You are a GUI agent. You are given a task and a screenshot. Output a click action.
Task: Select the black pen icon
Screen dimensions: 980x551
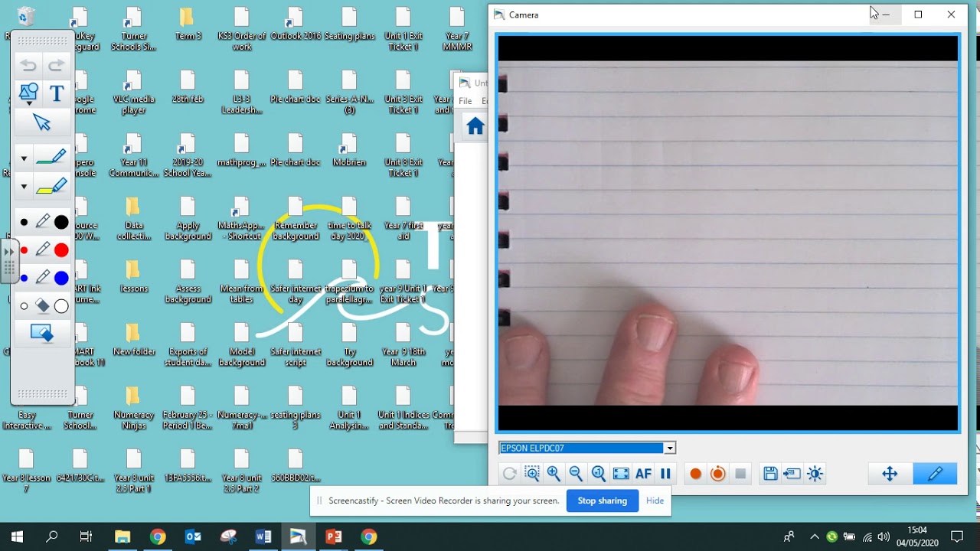pyautogui.click(x=43, y=222)
